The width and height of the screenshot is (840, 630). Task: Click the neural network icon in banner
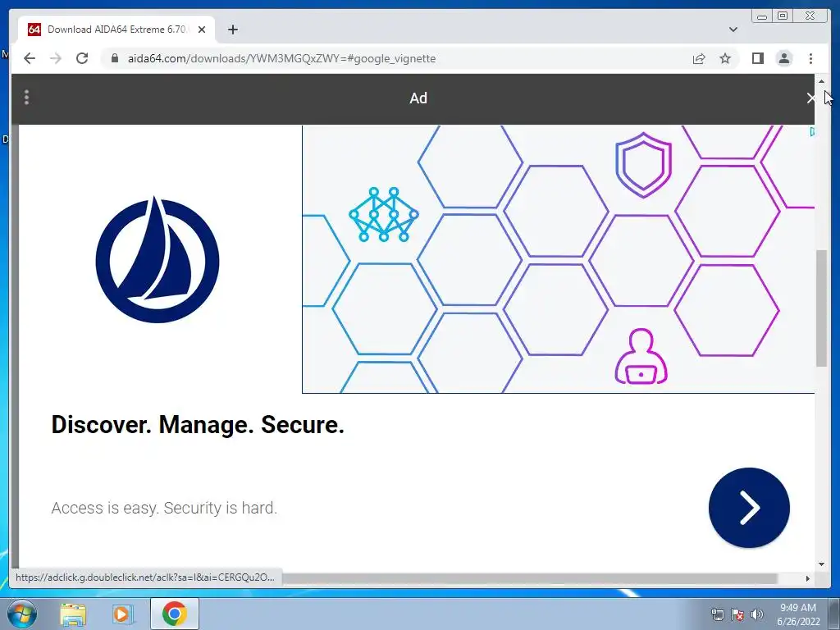point(384,214)
